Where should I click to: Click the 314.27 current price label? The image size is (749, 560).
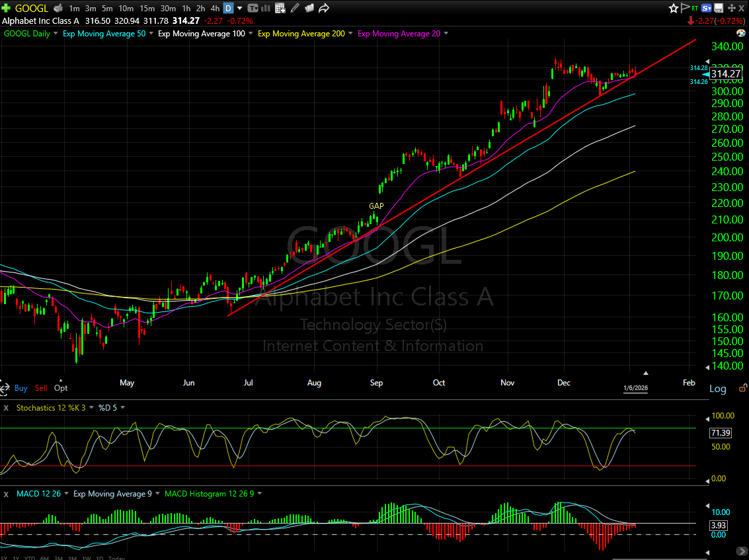coord(726,73)
